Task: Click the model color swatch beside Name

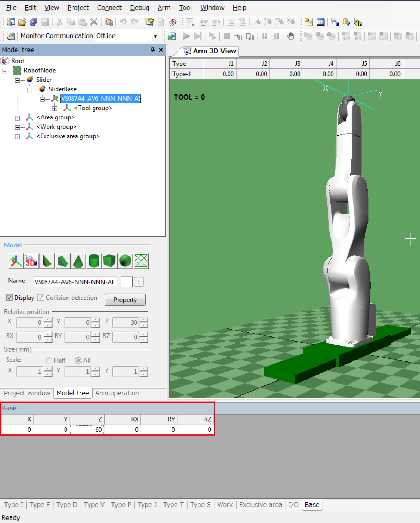Action: [127, 282]
